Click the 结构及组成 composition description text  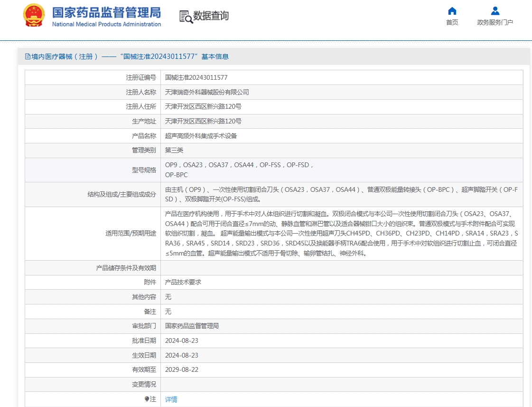341,194
